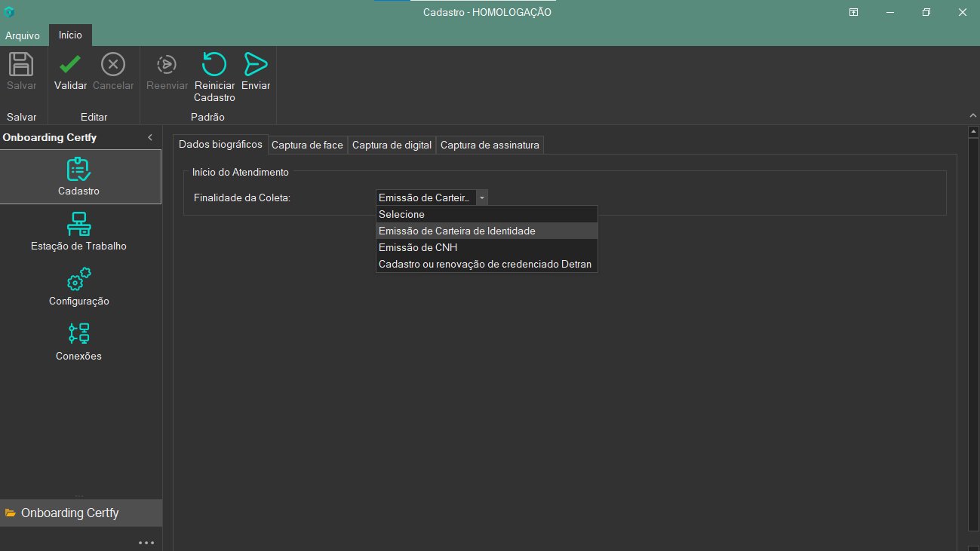Pick the Selecione option in list
The width and height of the screenshot is (980, 551).
[x=401, y=214]
